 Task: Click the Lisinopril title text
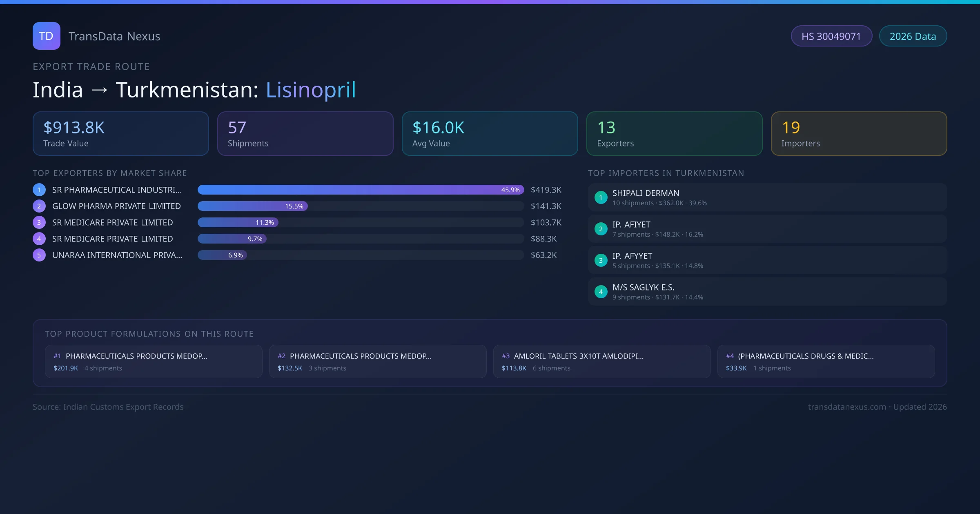[311, 90]
